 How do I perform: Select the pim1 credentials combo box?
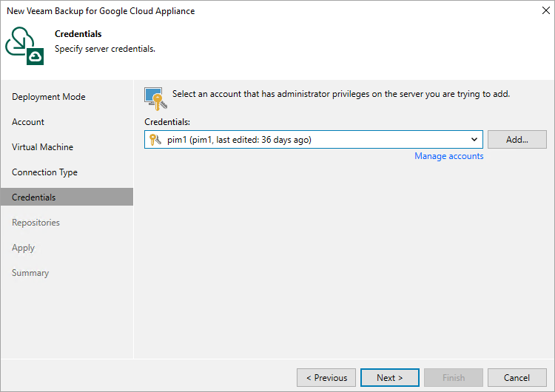pos(313,139)
